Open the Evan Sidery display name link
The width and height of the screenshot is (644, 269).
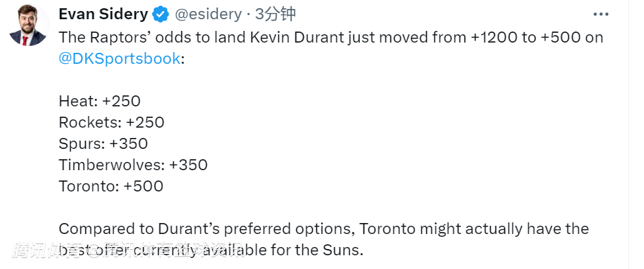[x=103, y=14]
